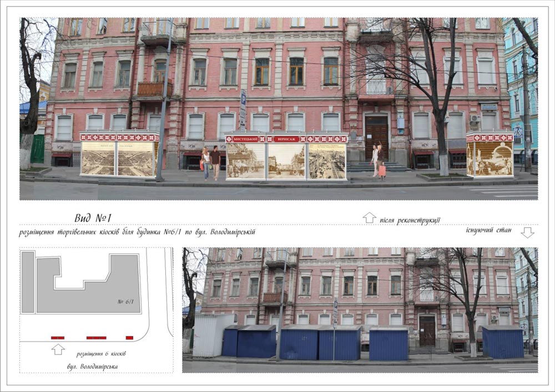Click the '№ 6/1' building label on plan

pos(127,302)
